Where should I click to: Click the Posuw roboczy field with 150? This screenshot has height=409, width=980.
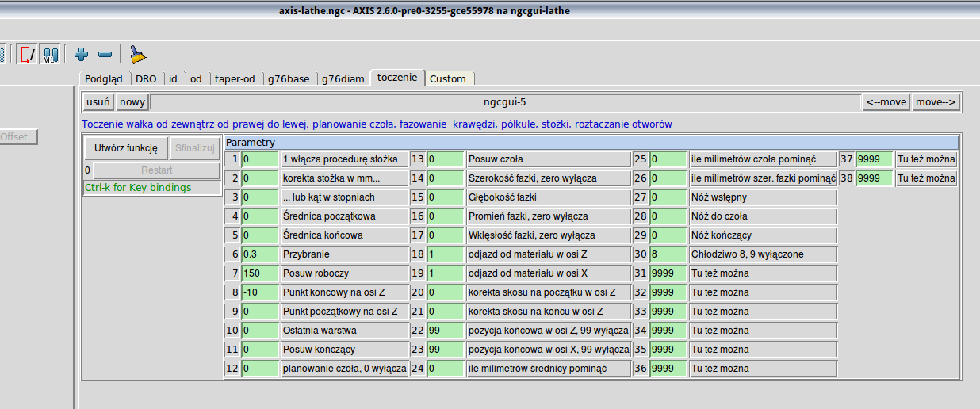(260, 273)
